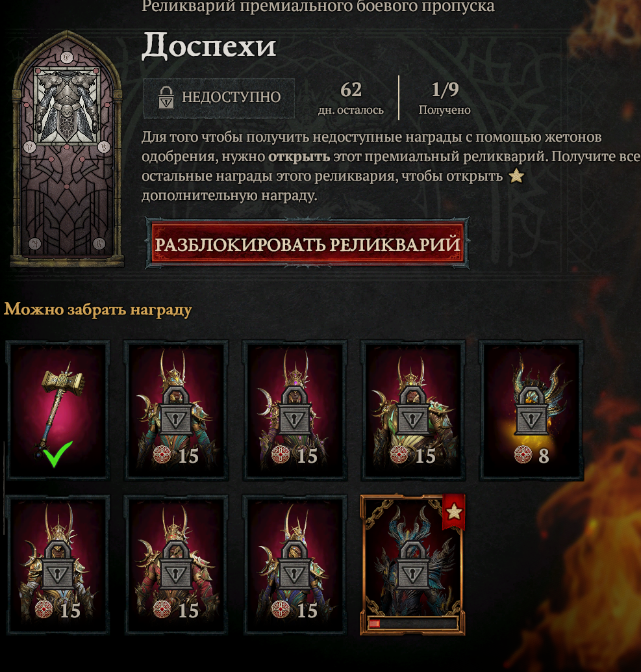
Task: Click padlock on the chained bonus reward
Action: click(x=412, y=565)
